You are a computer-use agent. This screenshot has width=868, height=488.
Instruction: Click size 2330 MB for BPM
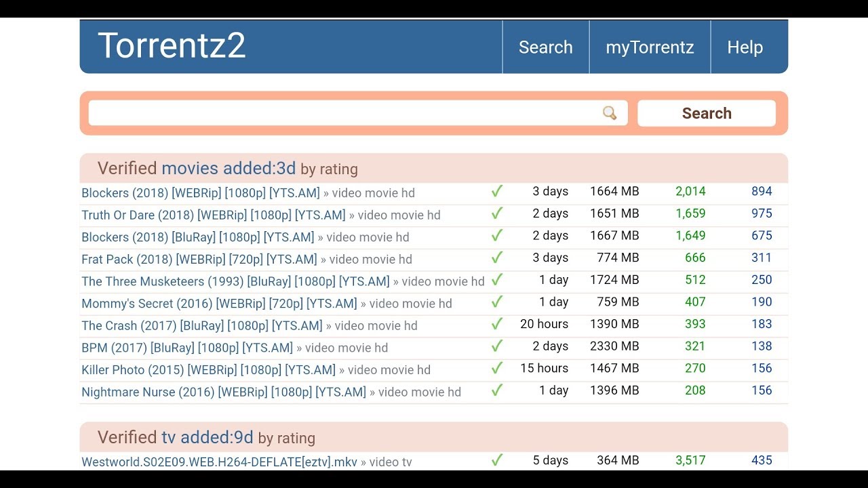tap(614, 346)
